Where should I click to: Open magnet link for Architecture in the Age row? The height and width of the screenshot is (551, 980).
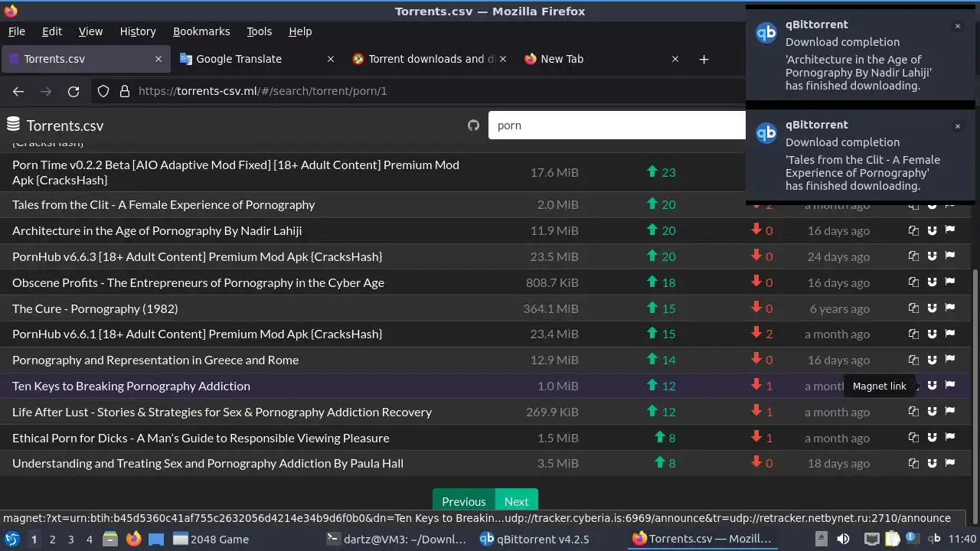[932, 230]
